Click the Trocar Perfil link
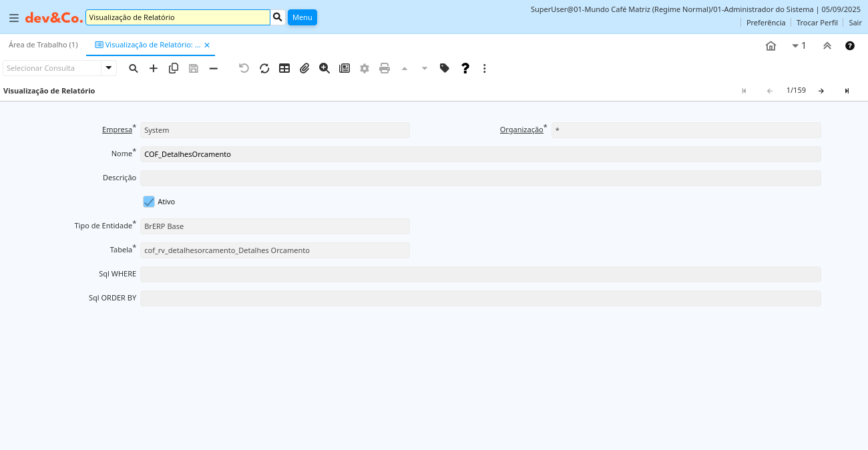868x450 pixels. point(817,23)
